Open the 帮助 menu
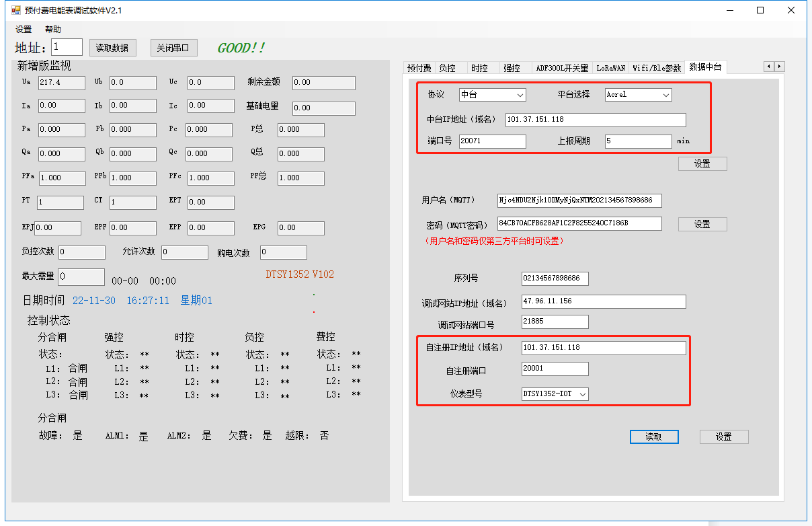 [x=53, y=30]
